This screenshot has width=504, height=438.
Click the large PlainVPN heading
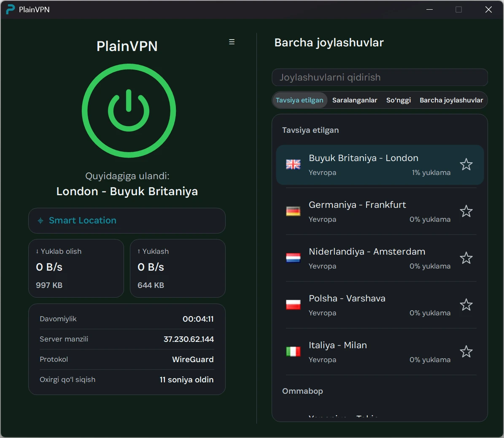coord(127,46)
